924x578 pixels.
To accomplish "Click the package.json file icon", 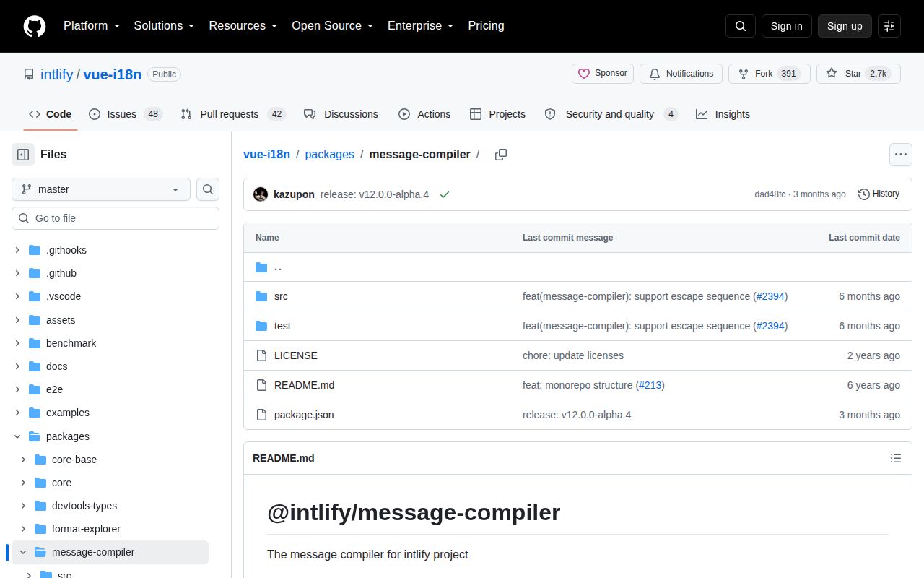I will (261, 415).
